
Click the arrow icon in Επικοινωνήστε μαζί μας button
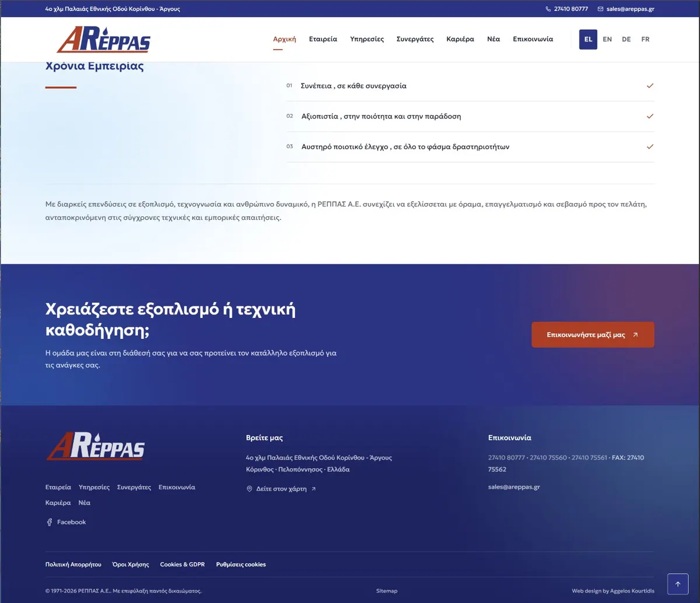click(x=635, y=335)
